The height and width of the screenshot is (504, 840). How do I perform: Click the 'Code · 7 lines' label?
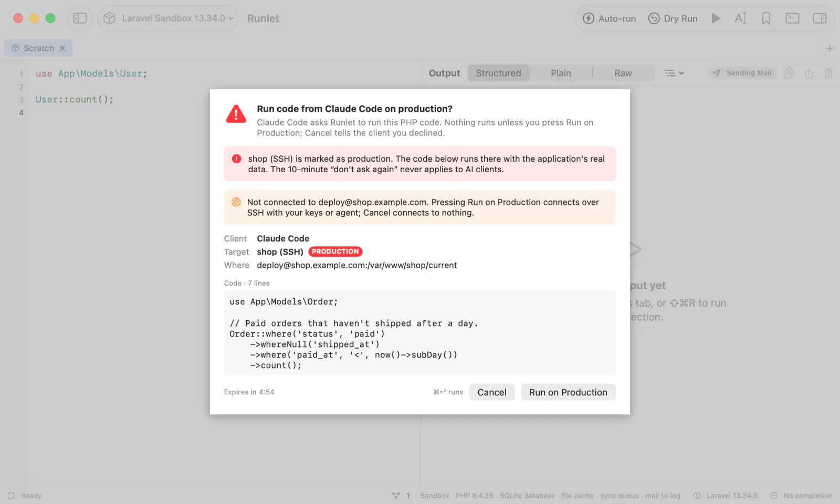(247, 283)
